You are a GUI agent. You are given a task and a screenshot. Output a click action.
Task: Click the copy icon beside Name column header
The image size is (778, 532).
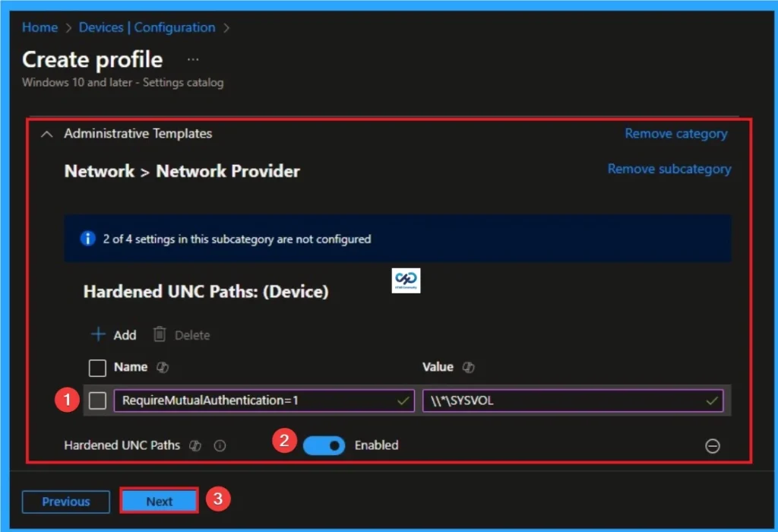coord(162,367)
